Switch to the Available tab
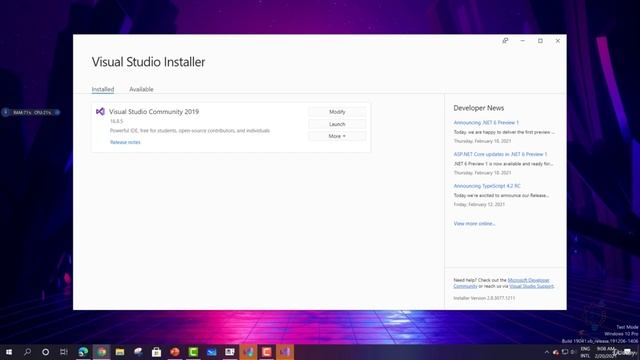 [x=141, y=89]
